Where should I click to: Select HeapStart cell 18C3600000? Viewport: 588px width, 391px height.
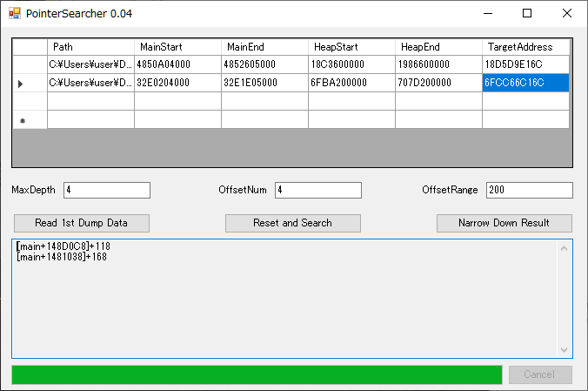[x=351, y=64]
